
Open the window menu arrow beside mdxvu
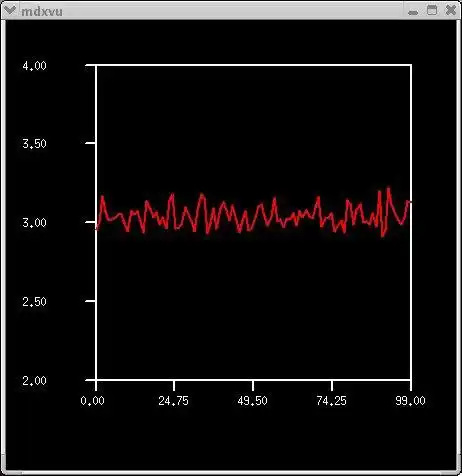(x=10, y=10)
